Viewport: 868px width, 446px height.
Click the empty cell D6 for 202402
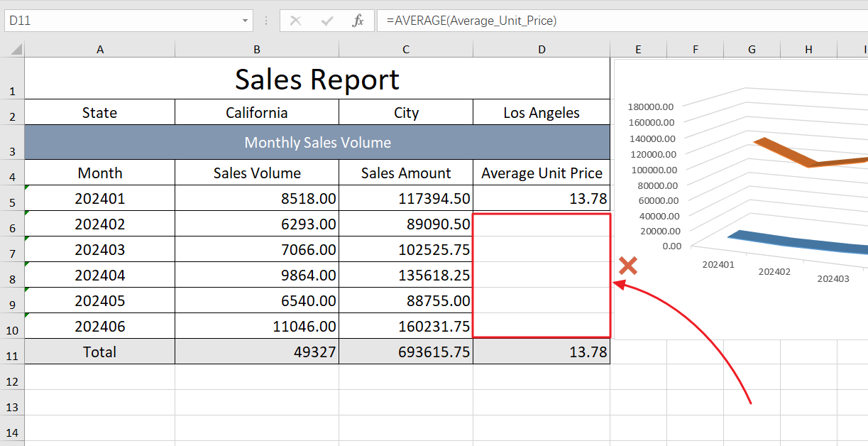[542, 224]
